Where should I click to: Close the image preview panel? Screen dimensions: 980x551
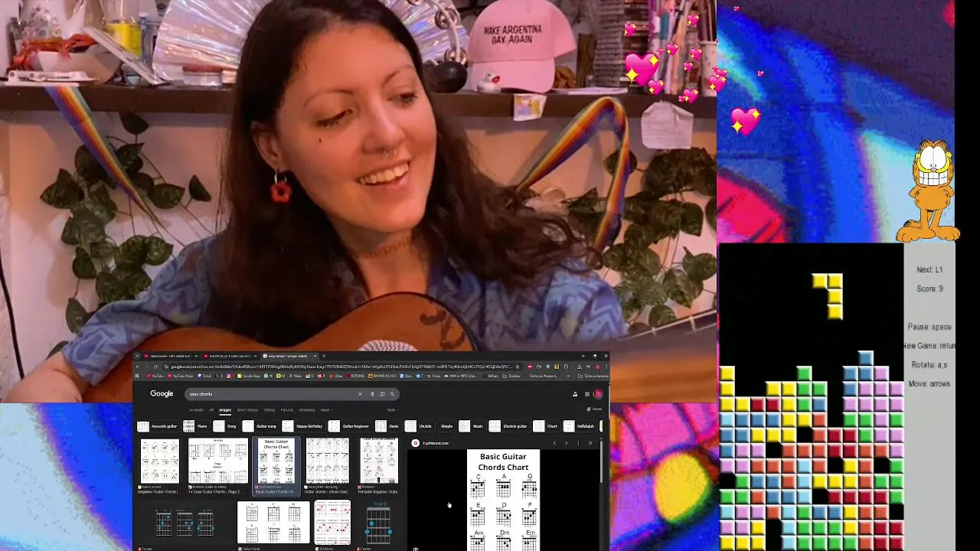[590, 443]
